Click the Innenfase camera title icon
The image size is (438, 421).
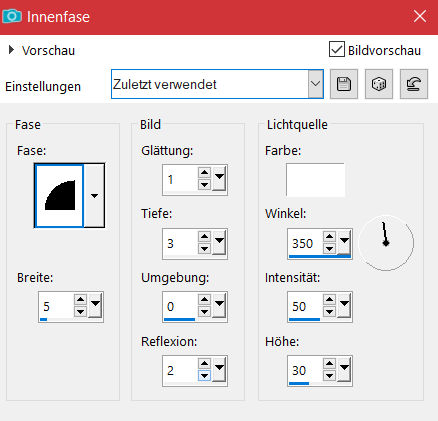click(x=12, y=16)
